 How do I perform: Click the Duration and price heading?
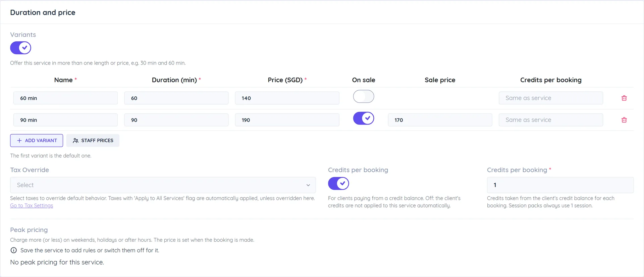[43, 12]
